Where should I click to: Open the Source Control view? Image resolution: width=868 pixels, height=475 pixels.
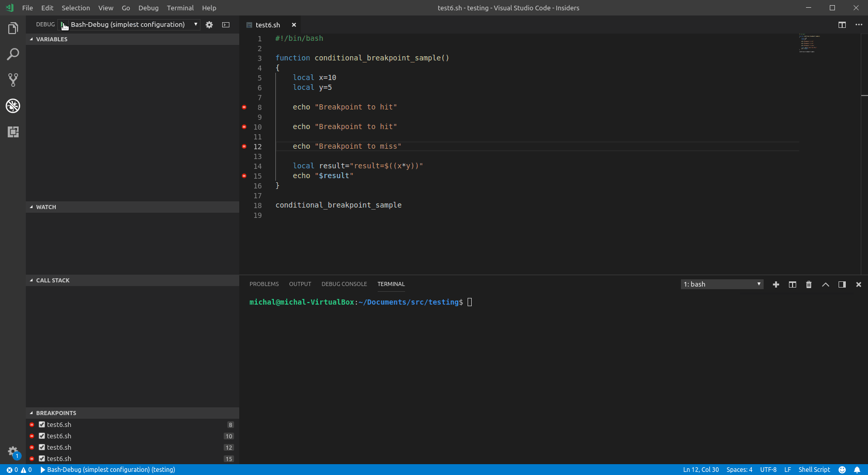click(13, 80)
